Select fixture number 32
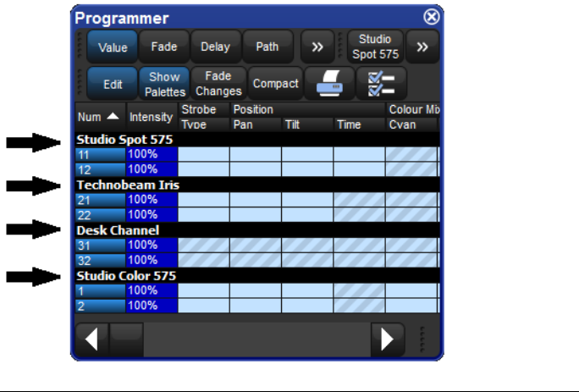This screenshot has height=392, width=579. click(101, 261)
